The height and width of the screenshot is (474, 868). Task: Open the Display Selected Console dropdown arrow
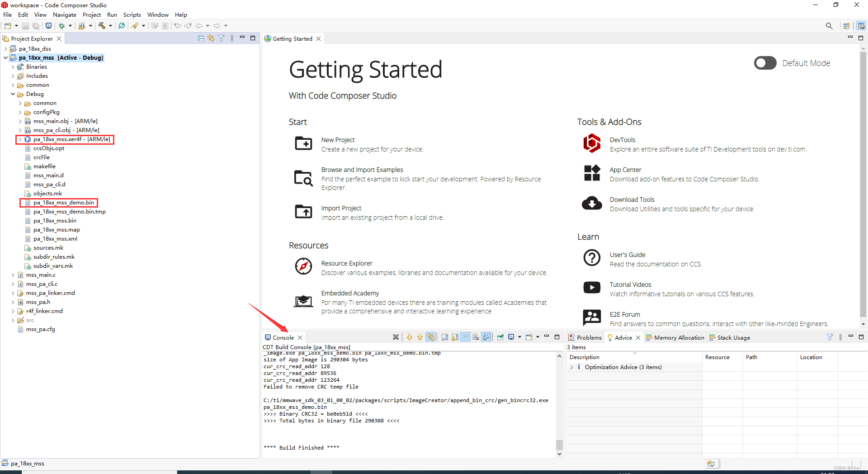pos(519,337)
